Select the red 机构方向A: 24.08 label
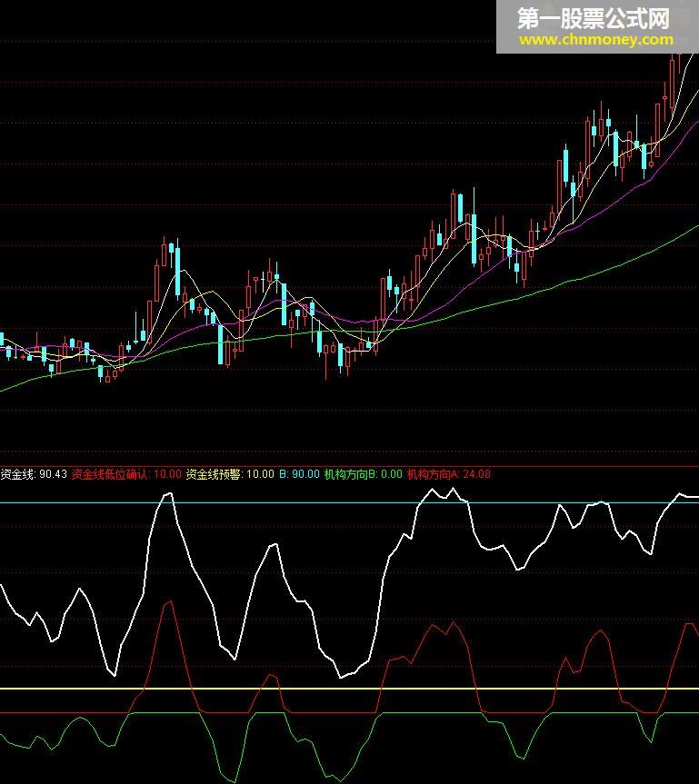The width and height of the screenshot is (699, 784). click(449, 474)
